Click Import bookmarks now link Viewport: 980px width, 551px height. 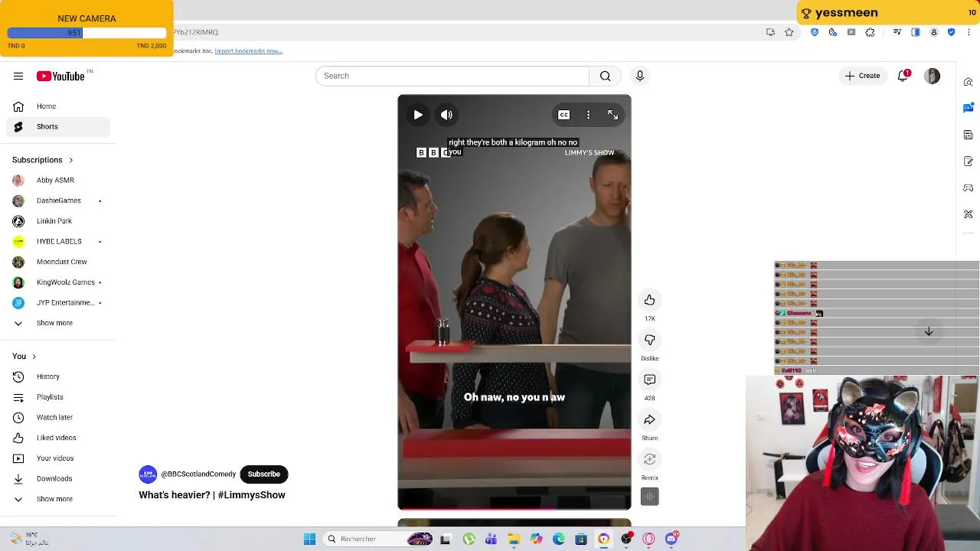point(249,51)
